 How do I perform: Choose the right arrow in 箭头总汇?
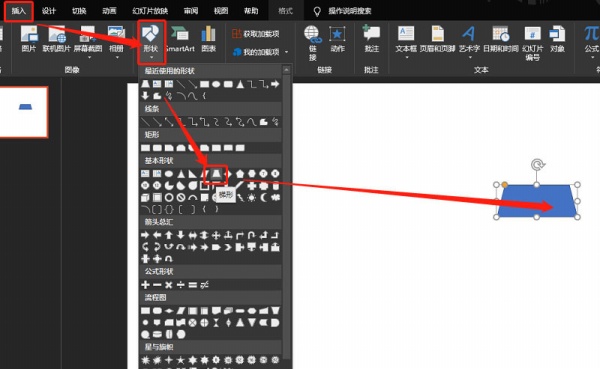pos(145,235)
